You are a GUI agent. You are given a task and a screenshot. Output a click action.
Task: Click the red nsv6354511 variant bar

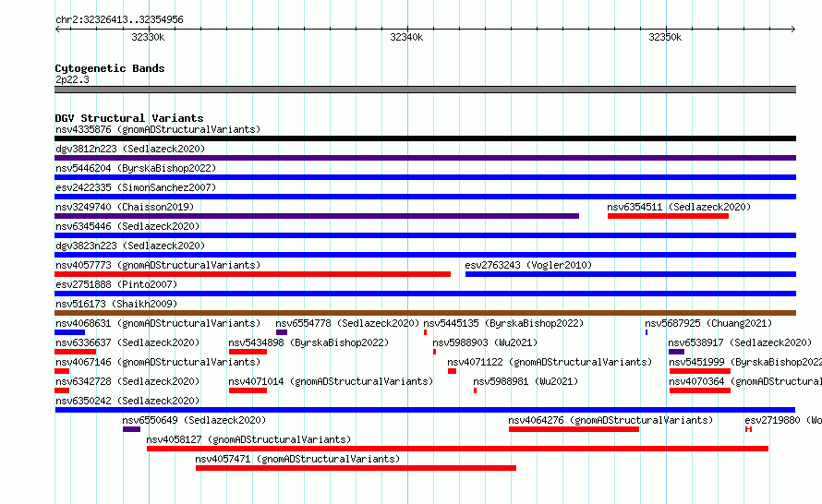click(668, 216)
